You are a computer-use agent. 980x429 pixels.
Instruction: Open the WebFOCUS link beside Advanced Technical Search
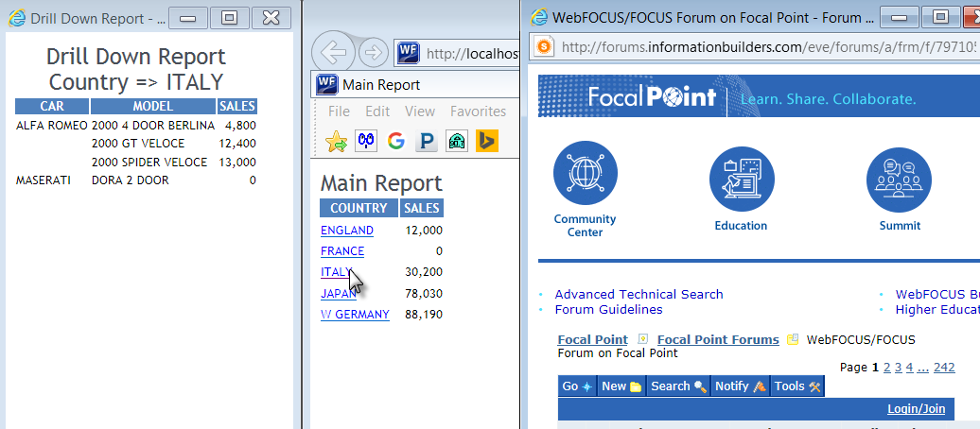[x=937, y=294]
